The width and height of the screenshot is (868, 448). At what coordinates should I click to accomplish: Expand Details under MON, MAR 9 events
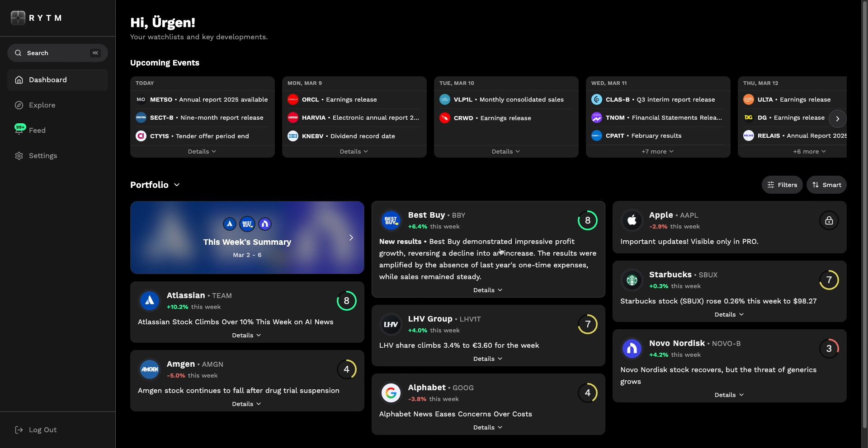354,151
